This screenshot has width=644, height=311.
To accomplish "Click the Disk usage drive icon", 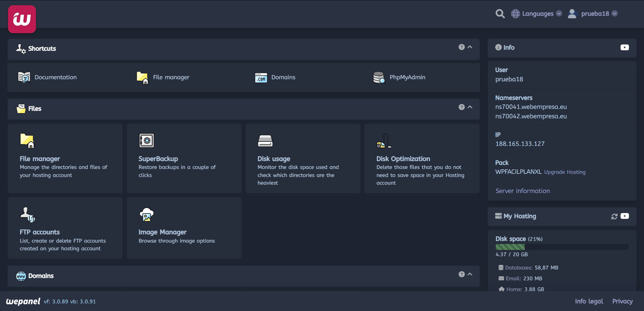I will [x=265, y=141].
